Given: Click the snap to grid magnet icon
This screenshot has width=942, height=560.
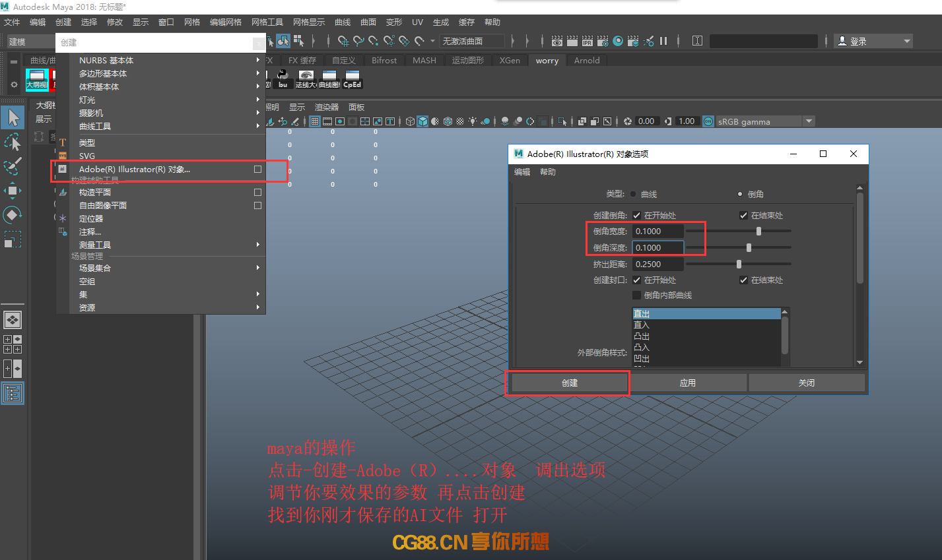Looking at the screenshot, I should pyautogui.click(x=343, y=41).
